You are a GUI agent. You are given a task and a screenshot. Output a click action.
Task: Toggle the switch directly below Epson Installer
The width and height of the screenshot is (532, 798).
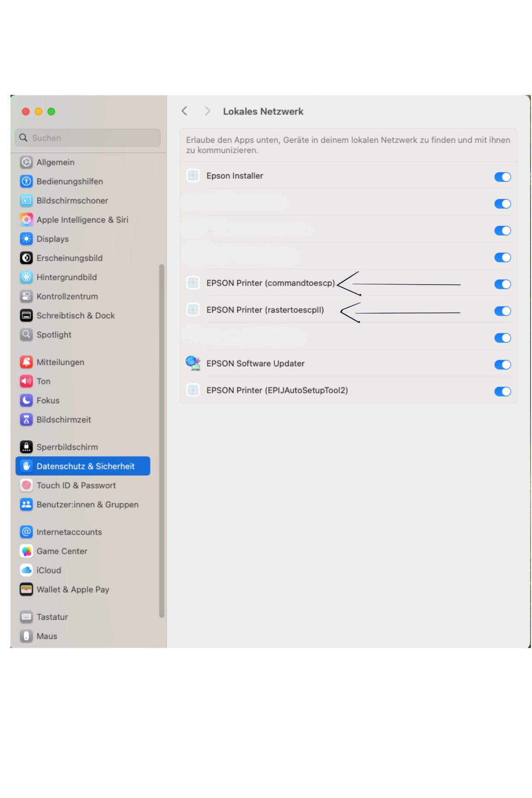click(x=503, y=204)
